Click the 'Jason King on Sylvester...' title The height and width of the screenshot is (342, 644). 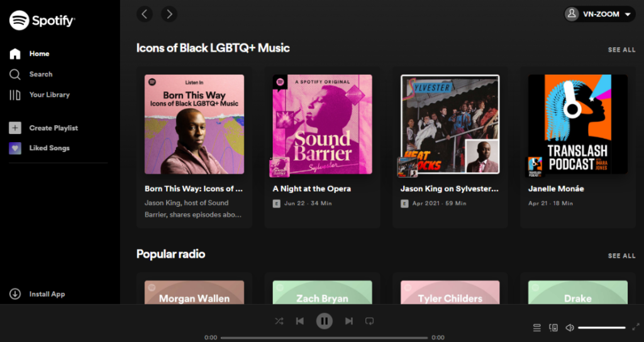point(449,189)
